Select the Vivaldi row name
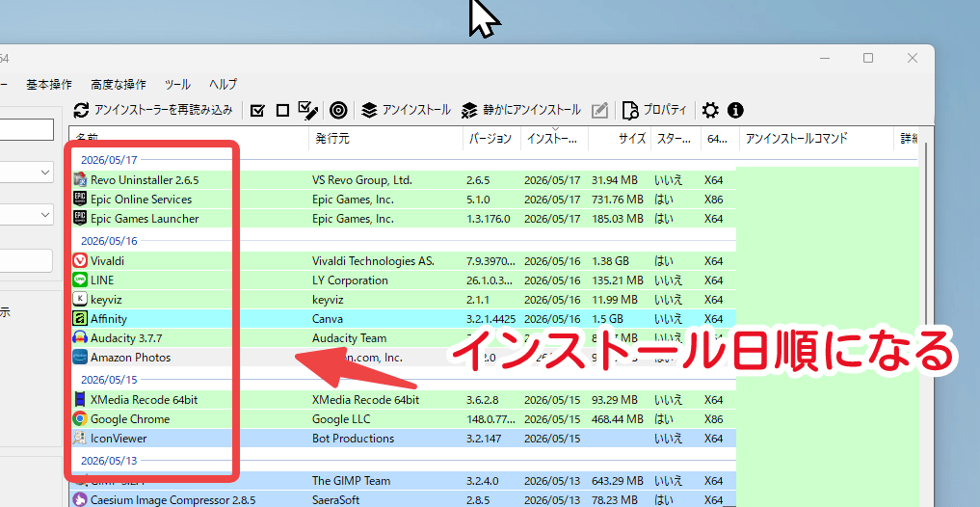980x507 pixels. pos(108,260)
